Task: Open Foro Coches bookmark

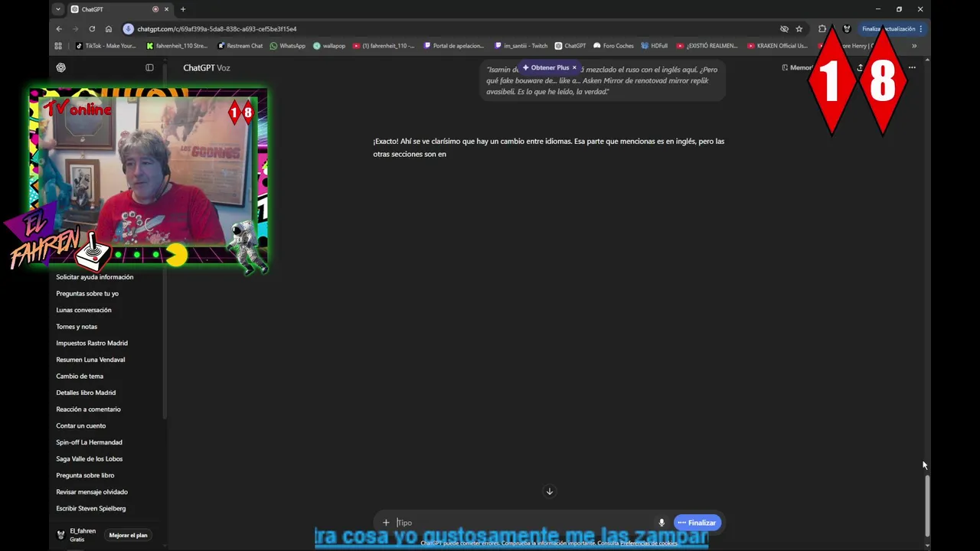Action: point(613,46)
